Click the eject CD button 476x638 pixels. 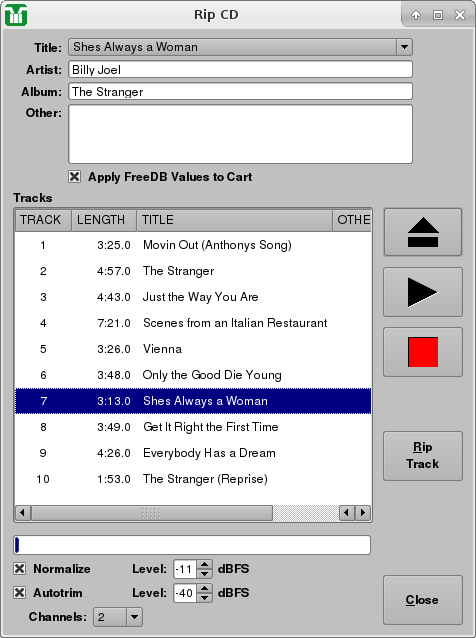(x=423, y=232)
